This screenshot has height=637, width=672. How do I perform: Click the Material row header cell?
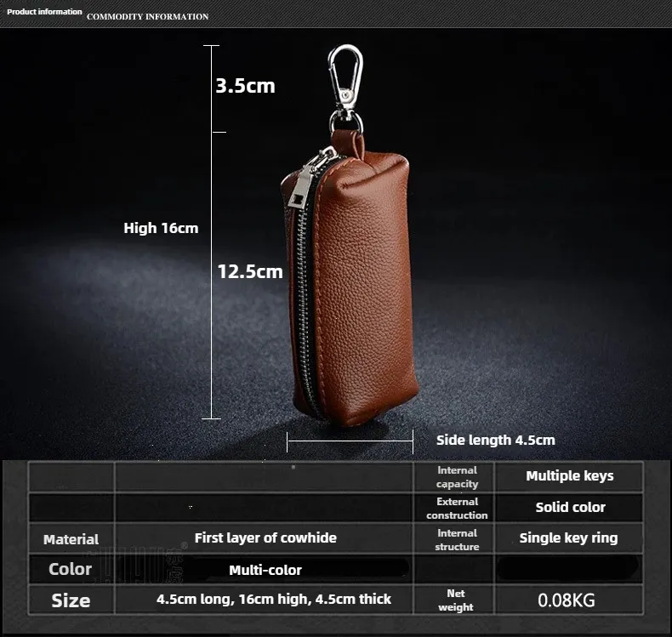(71, 539)
